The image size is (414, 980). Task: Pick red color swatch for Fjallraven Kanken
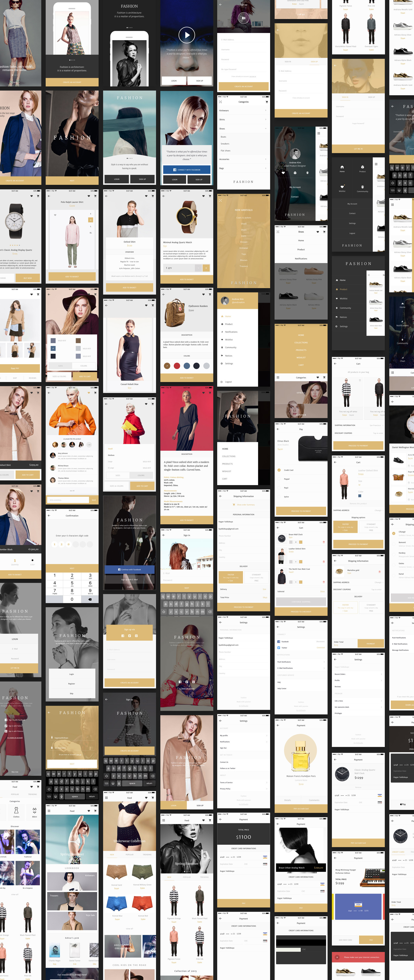click(x=177, y=366)
